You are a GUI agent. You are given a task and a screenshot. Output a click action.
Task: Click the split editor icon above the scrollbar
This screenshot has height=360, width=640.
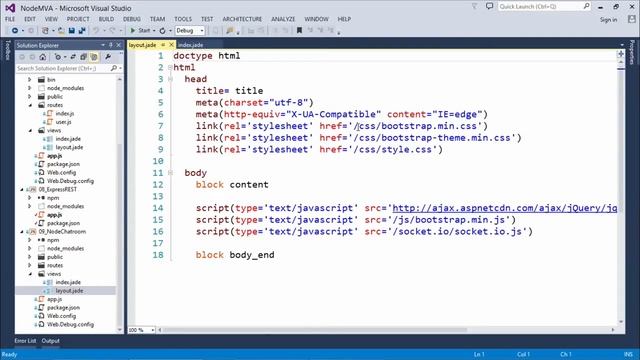click(621, 54)
